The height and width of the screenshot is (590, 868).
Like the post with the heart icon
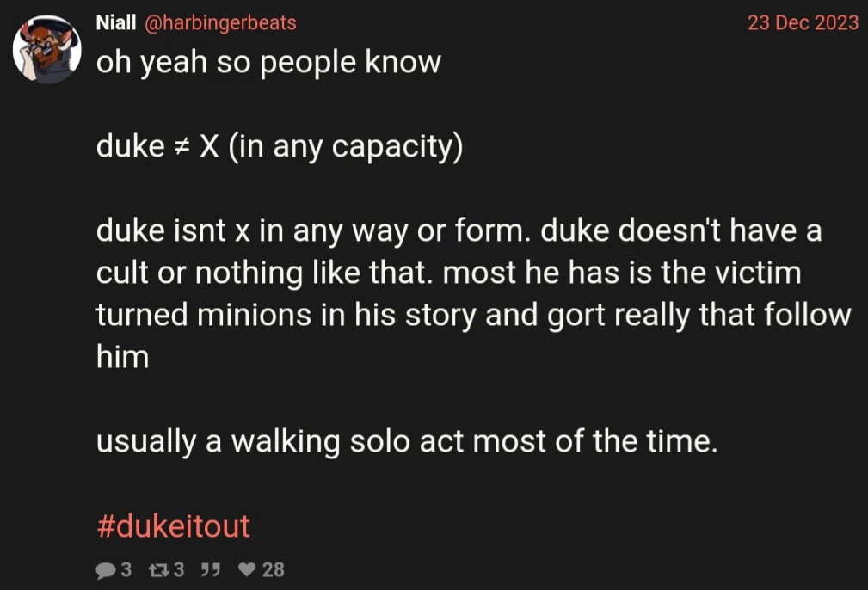pos(247,569)
